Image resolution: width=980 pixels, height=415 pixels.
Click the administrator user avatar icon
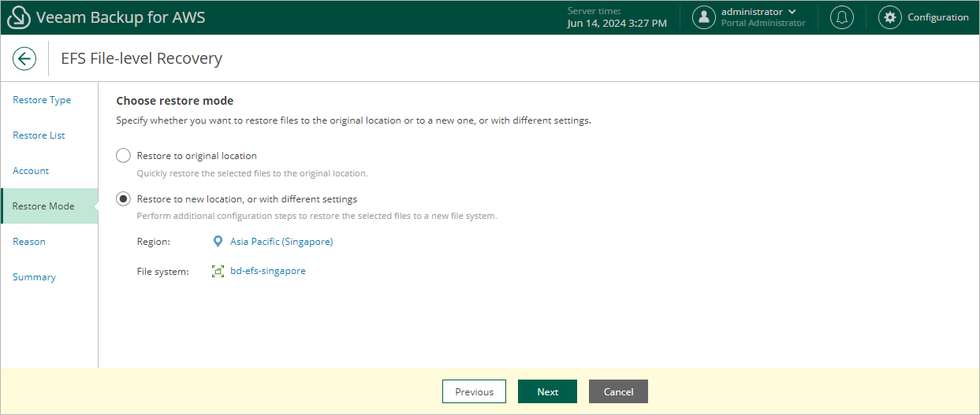click(x=704, y=17)
